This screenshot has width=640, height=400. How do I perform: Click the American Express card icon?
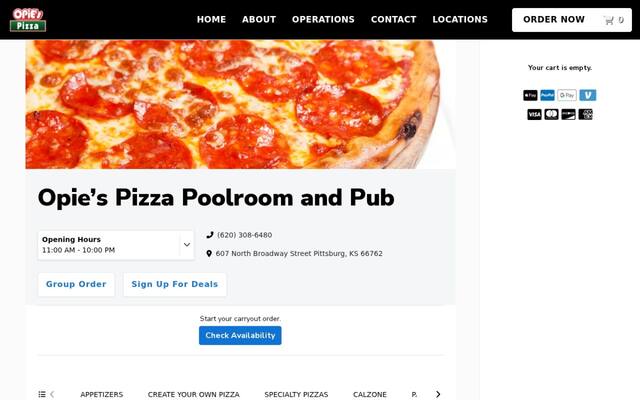tap(585, 115)
